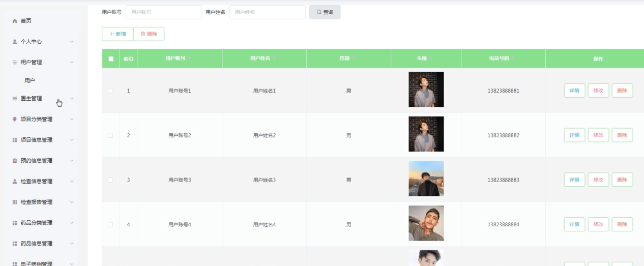Click the sort arrows on 性别 column
Image resolution: width=644 pixels, height=266 pixels.
[x=354, y=59]
